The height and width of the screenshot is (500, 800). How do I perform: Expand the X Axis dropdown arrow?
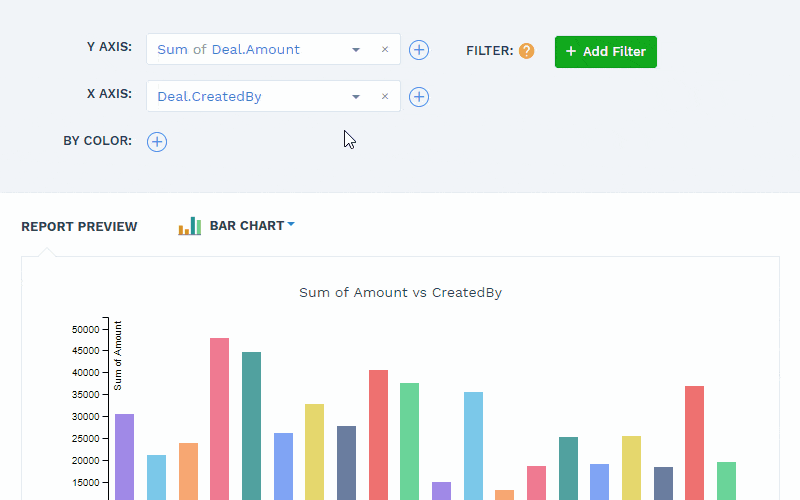click(x=356, y=97)
